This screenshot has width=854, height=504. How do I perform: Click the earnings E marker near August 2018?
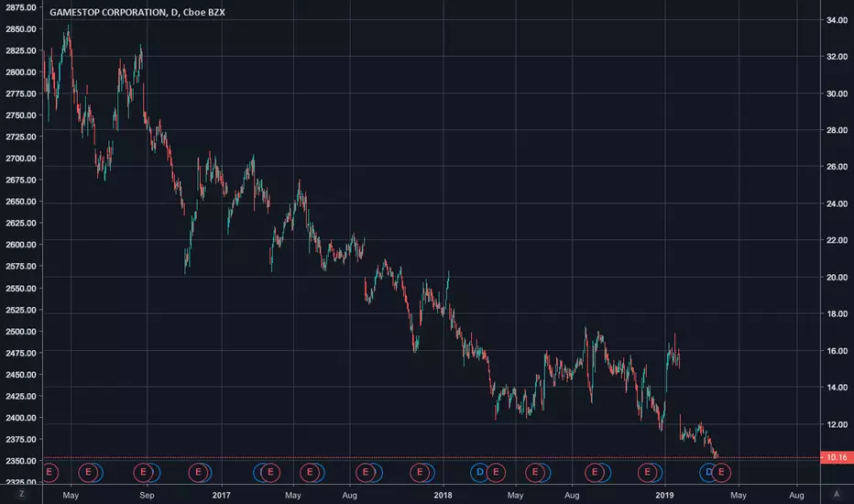[595, 472]
